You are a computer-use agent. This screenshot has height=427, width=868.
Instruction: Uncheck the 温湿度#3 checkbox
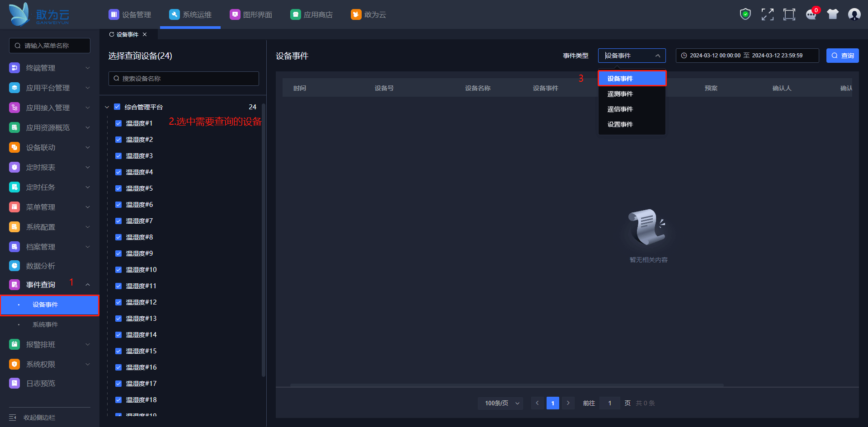[x=118, y=156]
